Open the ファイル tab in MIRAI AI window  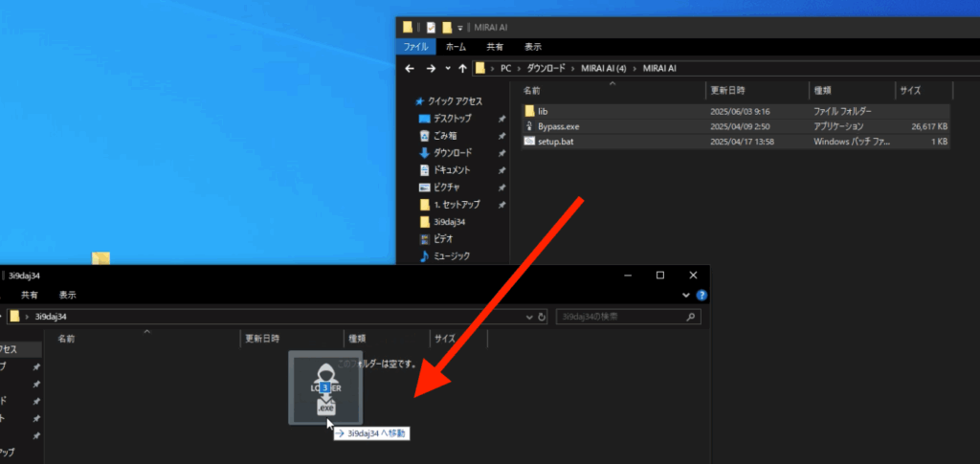pyautogui.click(x=415, y=47)
